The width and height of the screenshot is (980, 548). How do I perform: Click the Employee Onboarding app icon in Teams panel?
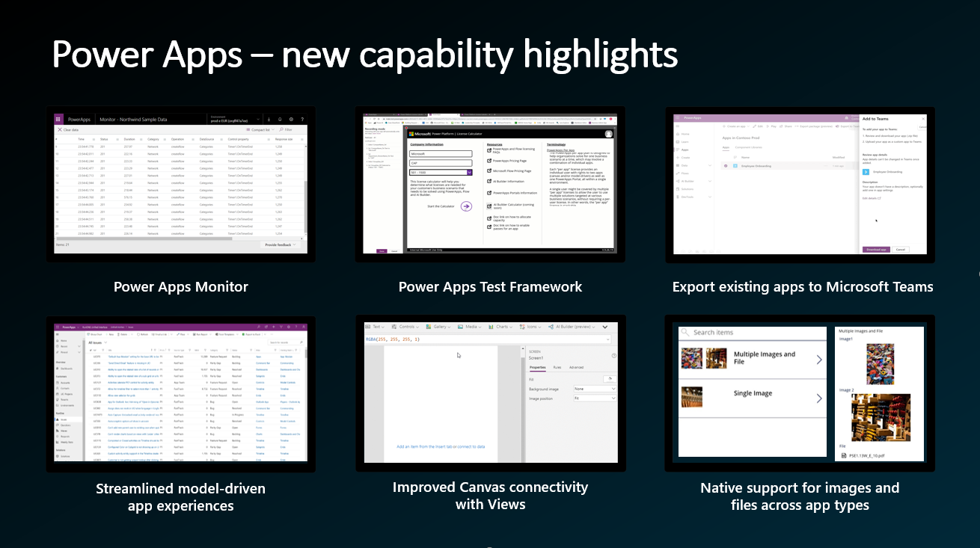coord(866,171)
